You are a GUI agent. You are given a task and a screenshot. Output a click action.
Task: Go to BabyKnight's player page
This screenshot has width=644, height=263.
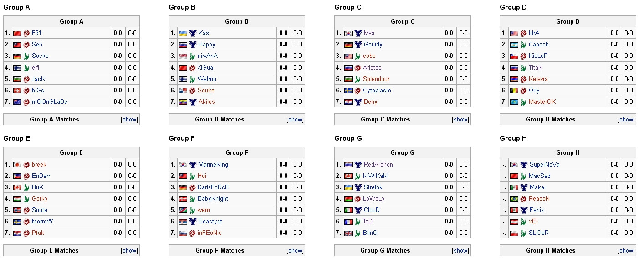pyautogui.click(x=213, y=199)
